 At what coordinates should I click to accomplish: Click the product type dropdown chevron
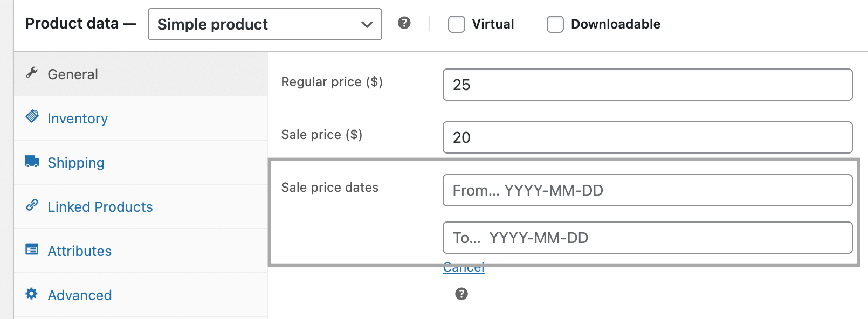click(367, 24)
